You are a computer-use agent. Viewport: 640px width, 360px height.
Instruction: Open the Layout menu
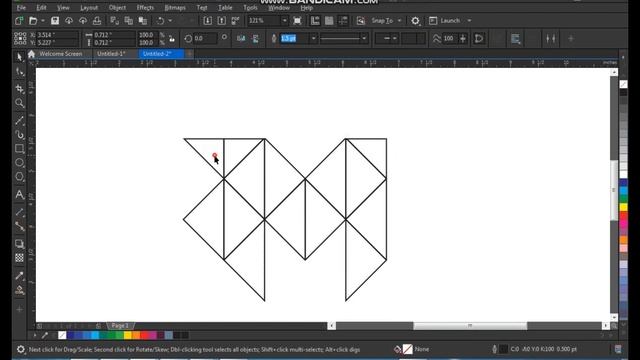point(89,7)
